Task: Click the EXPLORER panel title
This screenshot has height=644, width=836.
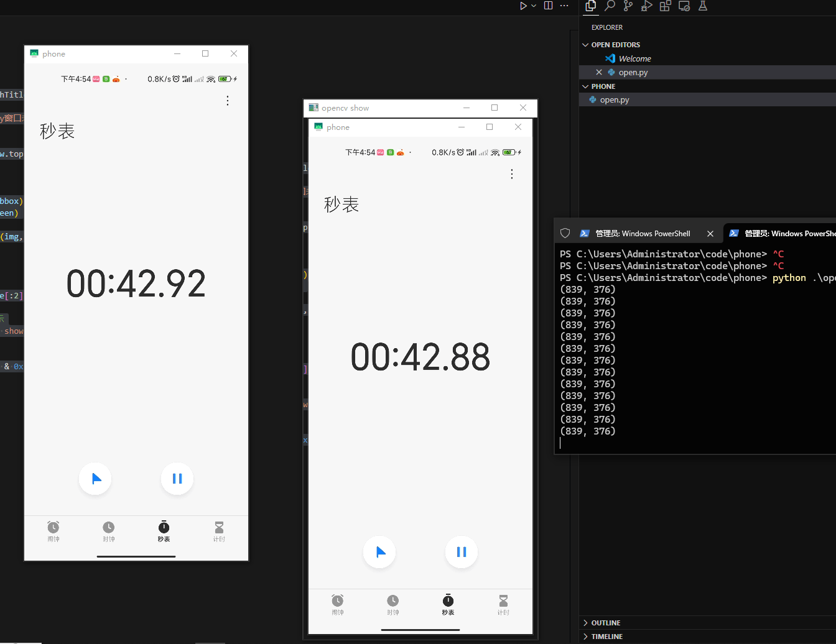Action: coord(607,27)
